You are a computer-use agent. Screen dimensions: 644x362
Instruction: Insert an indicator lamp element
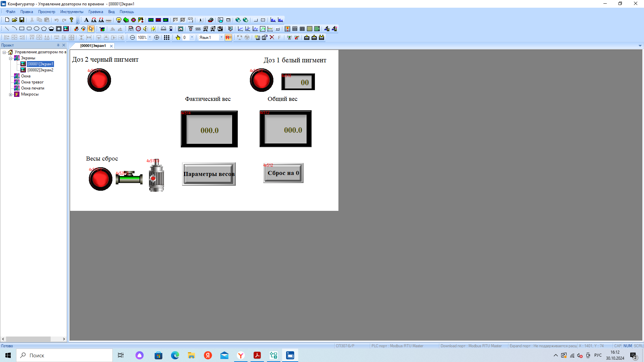(x=118, y=20)
